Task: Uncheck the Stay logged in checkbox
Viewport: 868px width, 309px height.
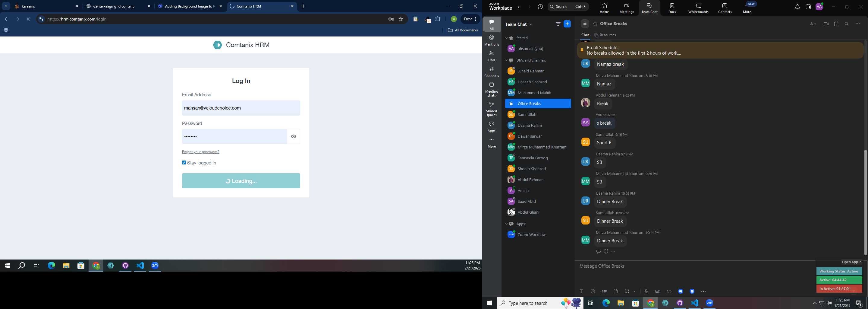Action: pos(184,163)
